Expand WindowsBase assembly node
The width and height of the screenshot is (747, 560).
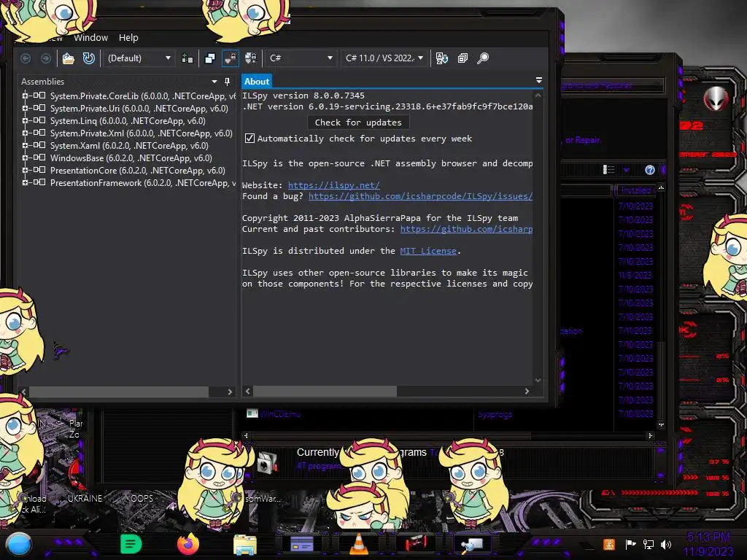[25, 157]
